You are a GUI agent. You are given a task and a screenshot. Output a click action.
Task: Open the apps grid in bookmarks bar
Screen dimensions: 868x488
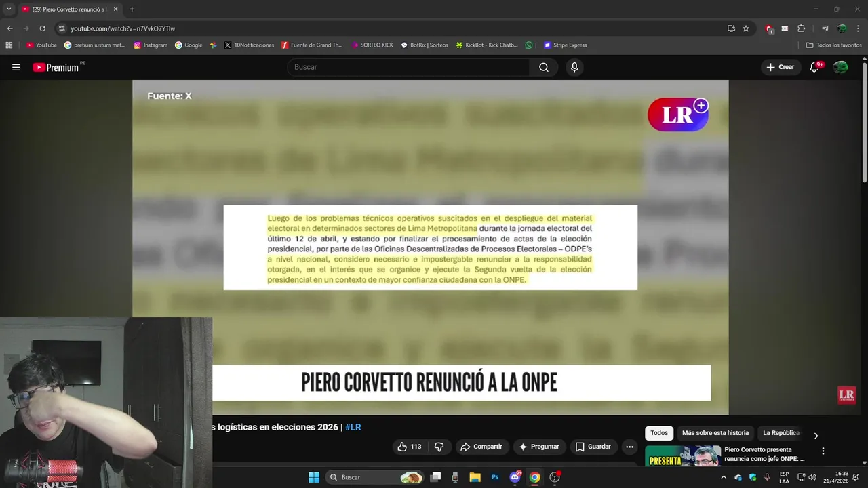pyautogui.click(x=9, y=45)
